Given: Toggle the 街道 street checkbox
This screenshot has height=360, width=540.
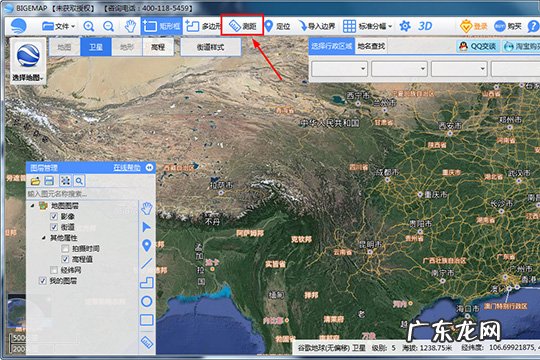Looking at the screenshot, I should 54,227.
